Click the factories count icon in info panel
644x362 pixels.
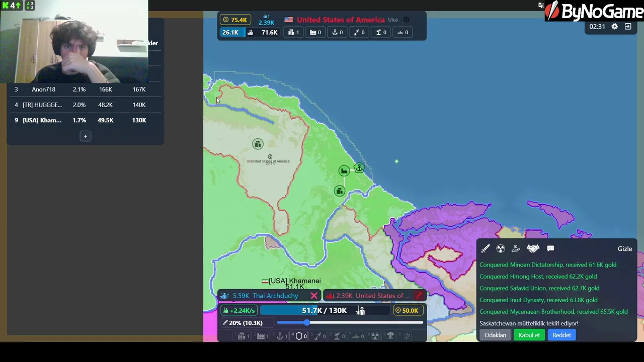click(x=316, y=32)
